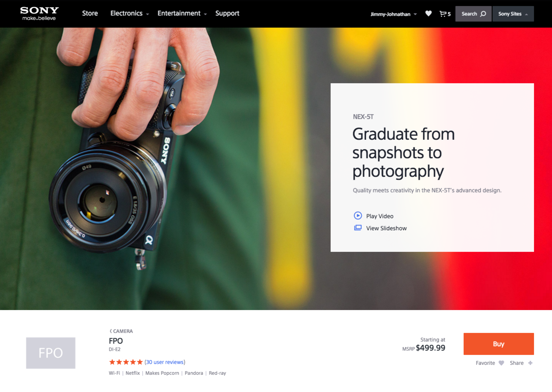Click the Sony make.believe logo
Viewport: 552px width, 392px height.
point(39,14)
